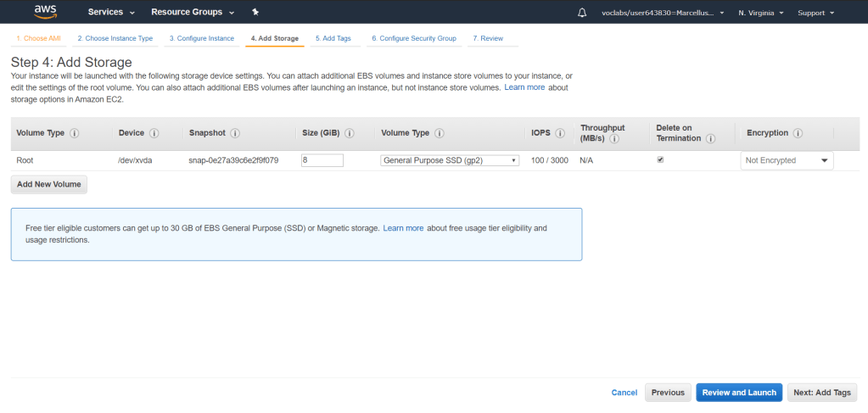Open the notifications bell icon

point(582,13)
